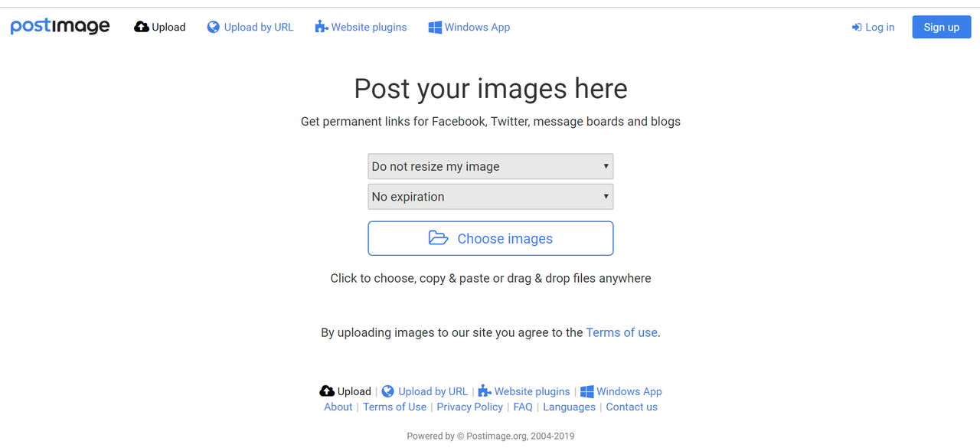This screenshot has height=448, width=980.
Task: Click the Sign up button
Action: click(x=942, y=27)
